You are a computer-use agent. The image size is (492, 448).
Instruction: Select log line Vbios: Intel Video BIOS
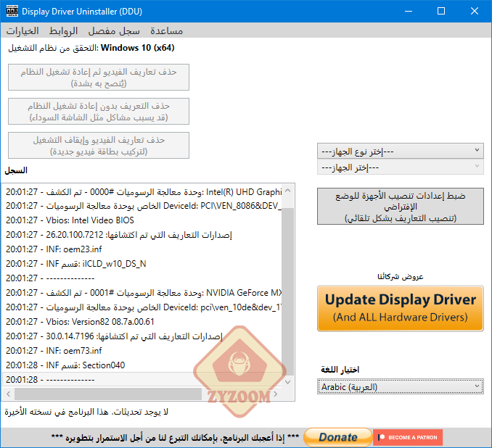tap(142, 220)
